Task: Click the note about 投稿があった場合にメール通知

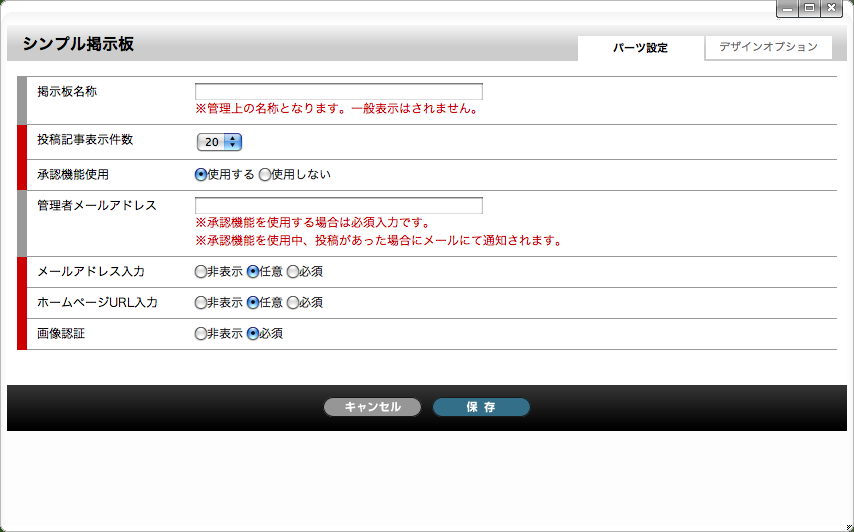Action: [x=379, y=241]
